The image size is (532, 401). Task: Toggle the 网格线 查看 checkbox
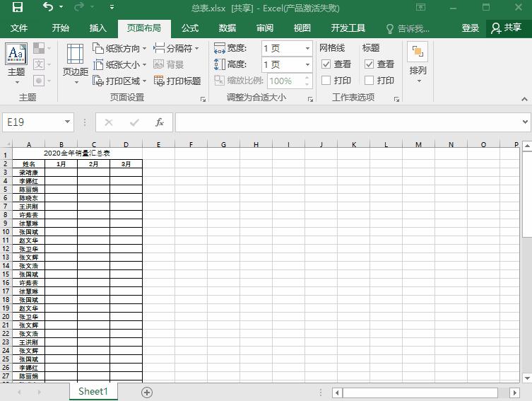pyautogui.click(x=326, y=64)
